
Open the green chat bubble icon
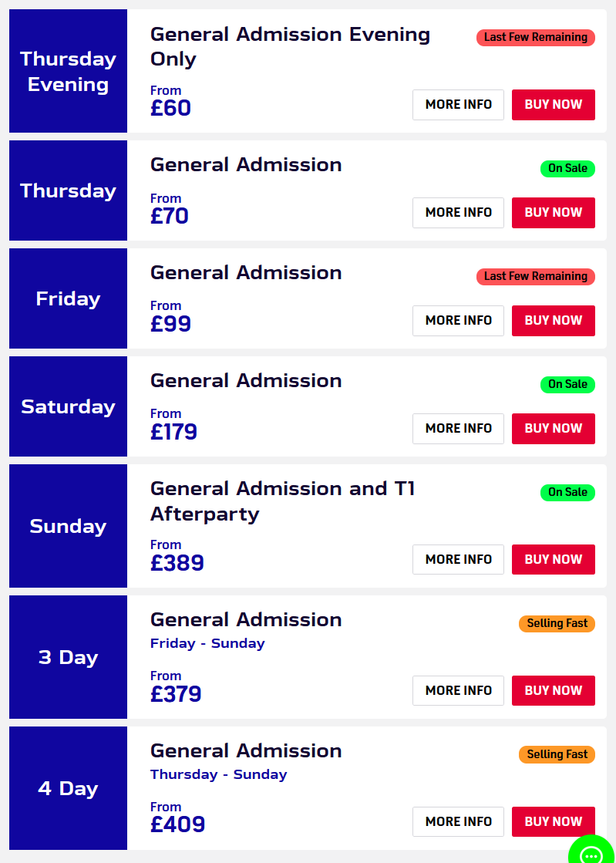click(592, 851)
